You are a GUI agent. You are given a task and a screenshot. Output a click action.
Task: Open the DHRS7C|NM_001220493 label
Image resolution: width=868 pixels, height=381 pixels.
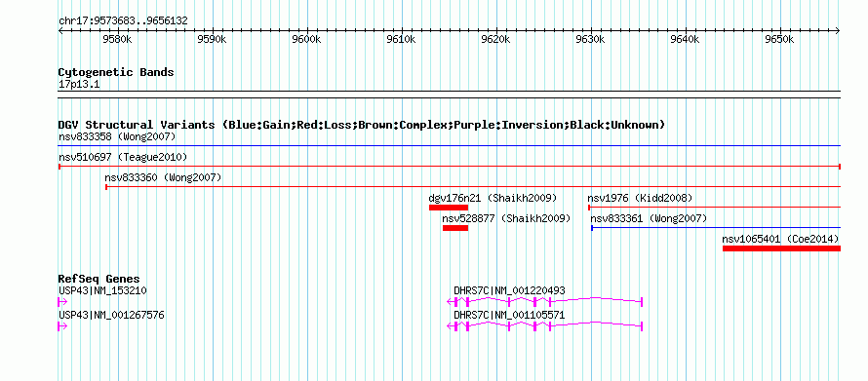pyautogui.click(x=509, y=290)
